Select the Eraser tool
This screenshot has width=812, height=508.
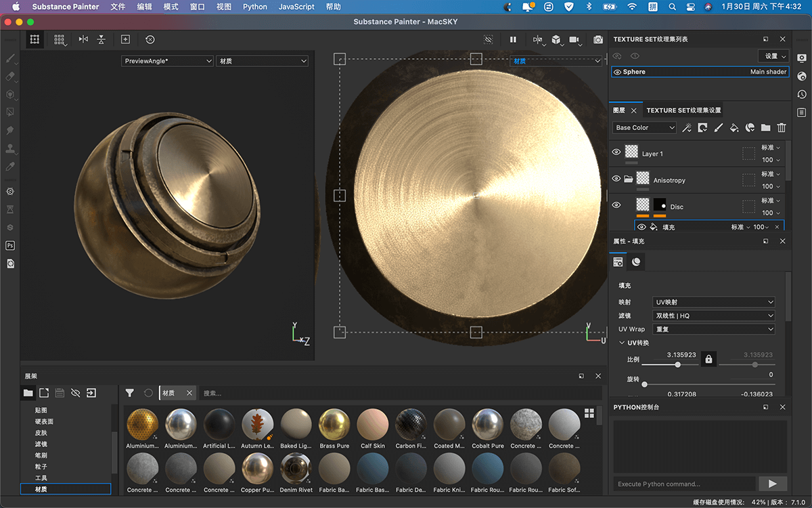10,77
